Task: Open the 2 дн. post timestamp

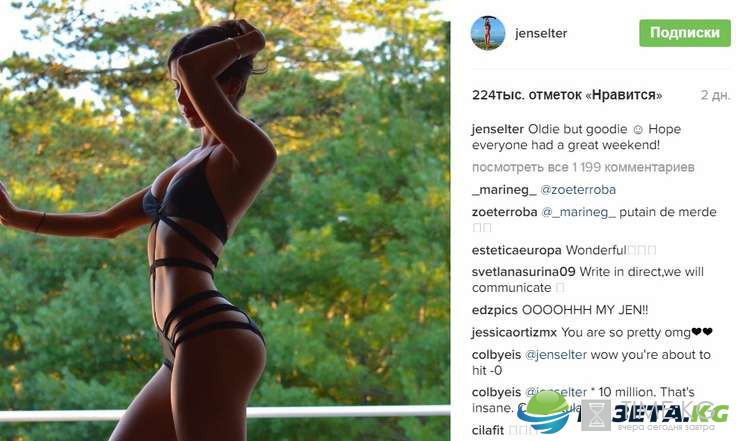Action: pyautogui.click(x=715, y=95)
